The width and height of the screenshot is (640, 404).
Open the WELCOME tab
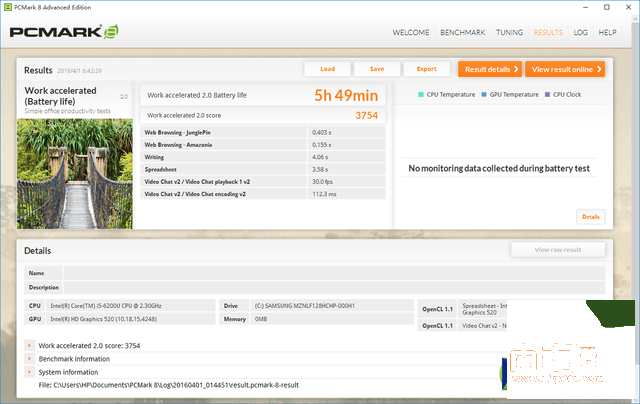[x=410, y=32]
